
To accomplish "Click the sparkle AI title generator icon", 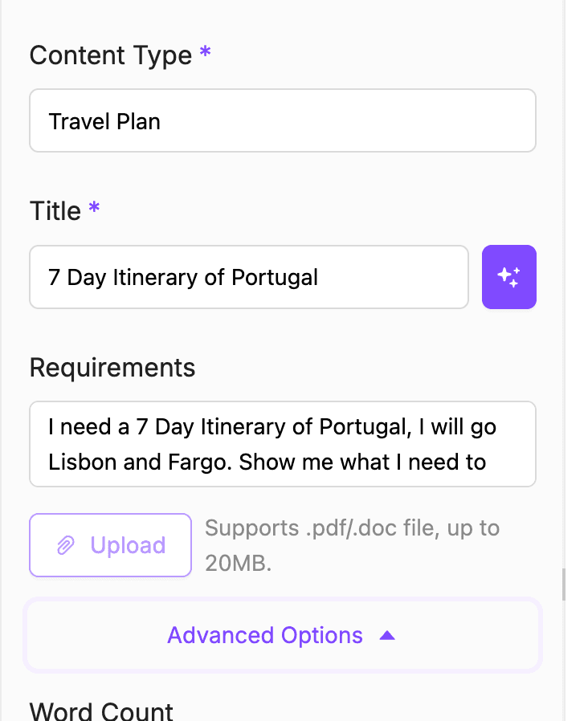I will 508,277.
